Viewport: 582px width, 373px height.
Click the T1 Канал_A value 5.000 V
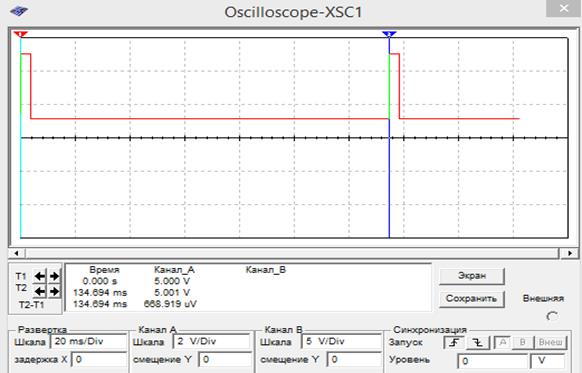pos(172,281)
